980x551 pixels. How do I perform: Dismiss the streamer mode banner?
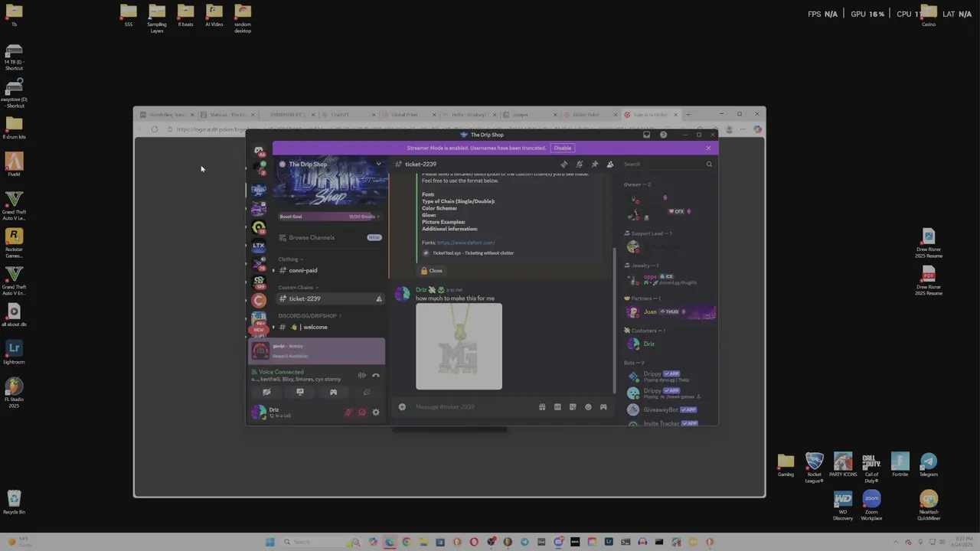708,148
